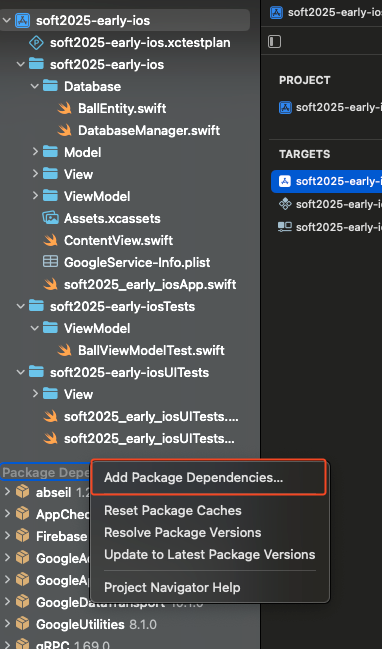Click the xctestplan file icon
Image resolution: width=382 pixels, height=649 pixels.
(x=36, y=43)
